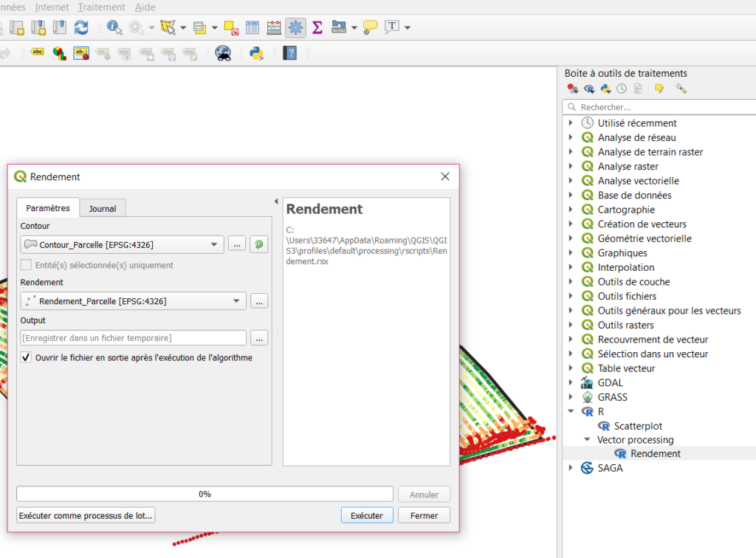This screenshot has height=558, width=756.
Task: Click the purple Sigma statistics icon
Action: [x=317, y=27]
